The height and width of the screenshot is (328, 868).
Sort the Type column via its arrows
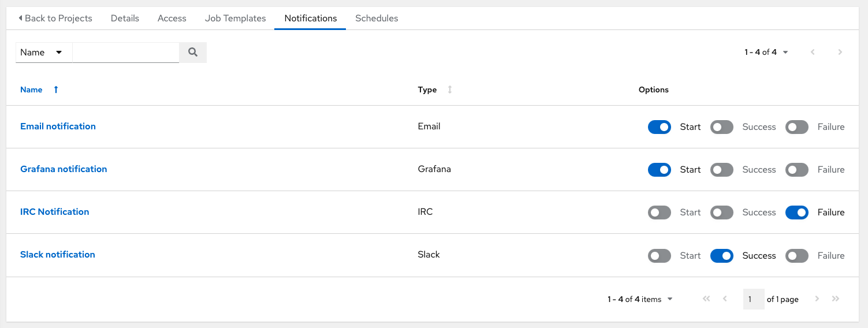tap(450, 90)
